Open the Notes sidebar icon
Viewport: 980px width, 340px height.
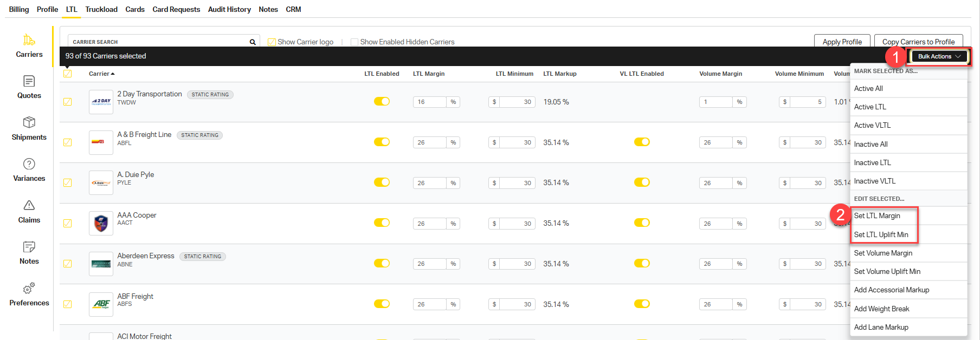pyautogui.click(x=29, y=247)
